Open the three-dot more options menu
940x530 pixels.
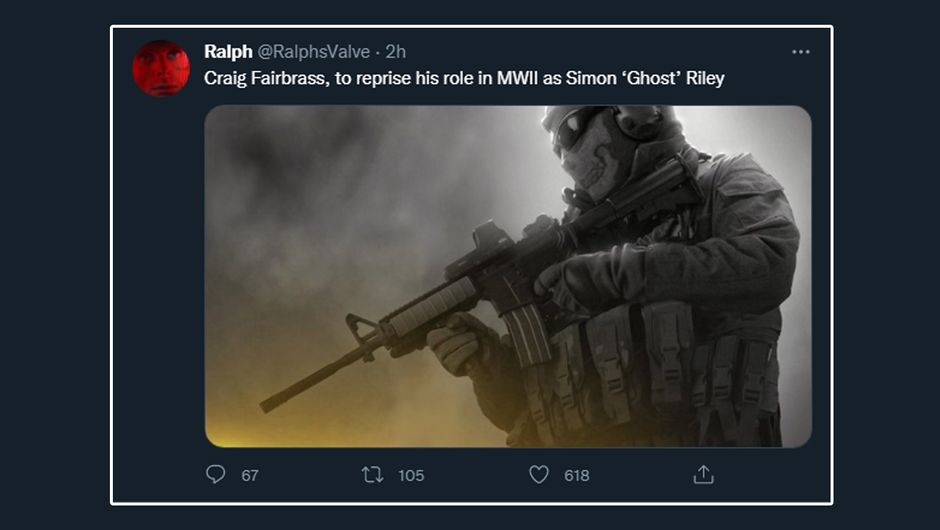(801, 52)
